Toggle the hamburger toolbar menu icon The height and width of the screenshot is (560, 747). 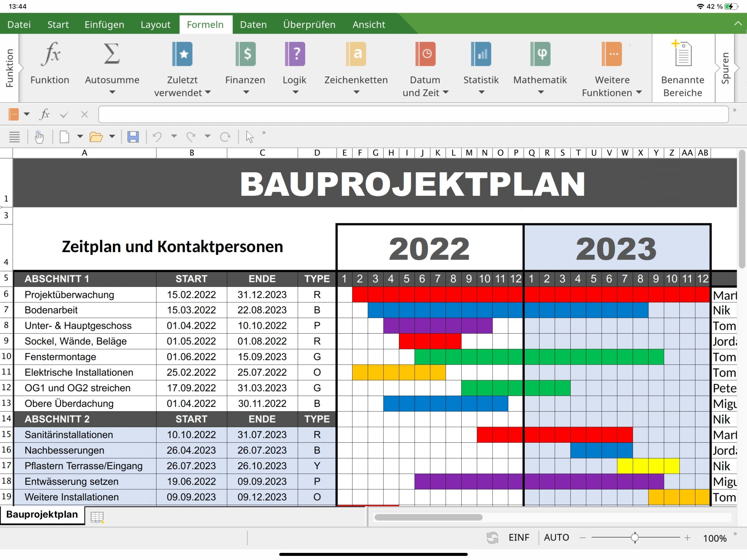click(x=15, y=137)
